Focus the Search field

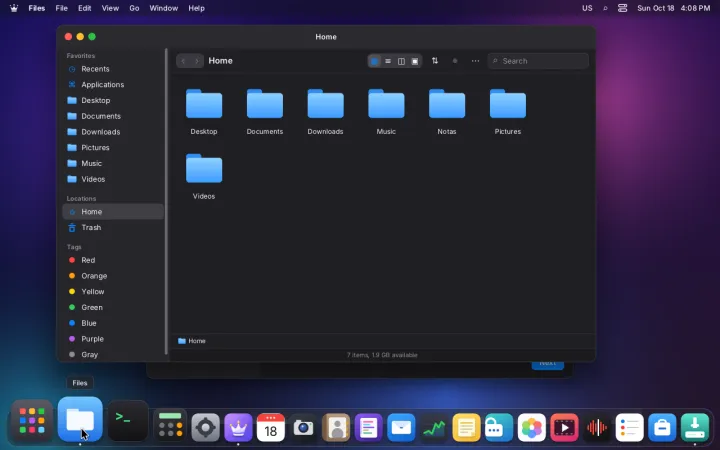538,61
